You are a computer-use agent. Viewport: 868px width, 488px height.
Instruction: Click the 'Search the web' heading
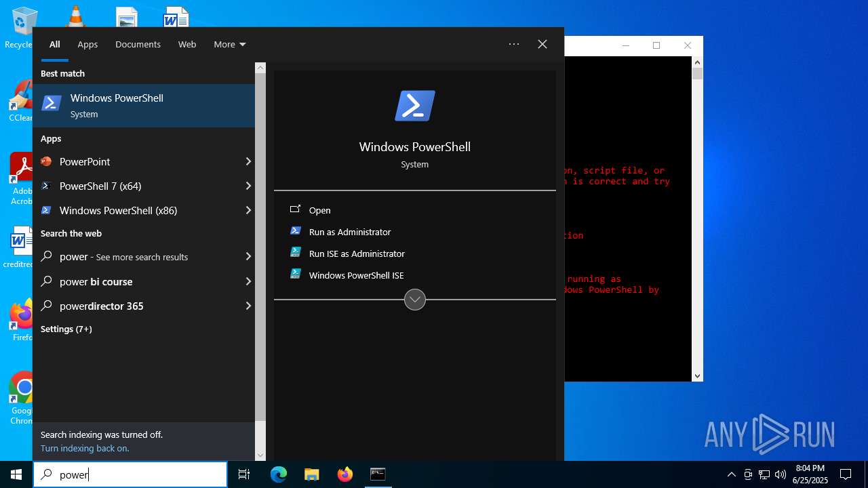click(71, 233)
